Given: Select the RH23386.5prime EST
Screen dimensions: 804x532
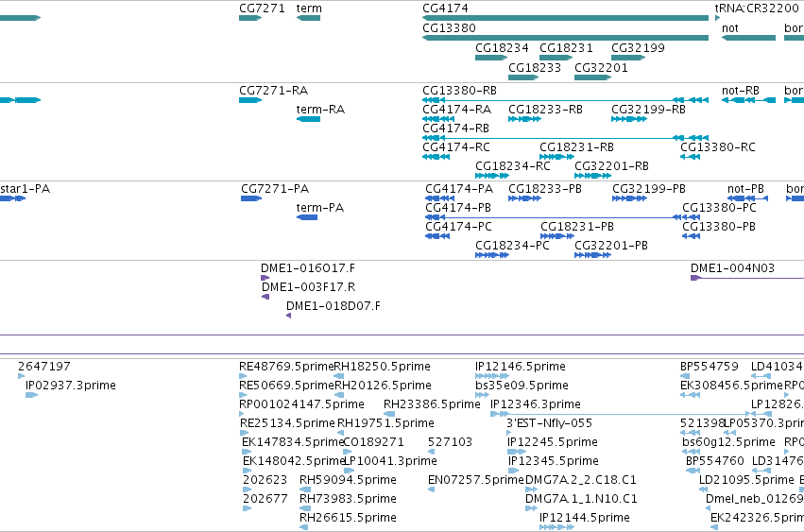Looking at the screenshot, I should coord(389,414).
